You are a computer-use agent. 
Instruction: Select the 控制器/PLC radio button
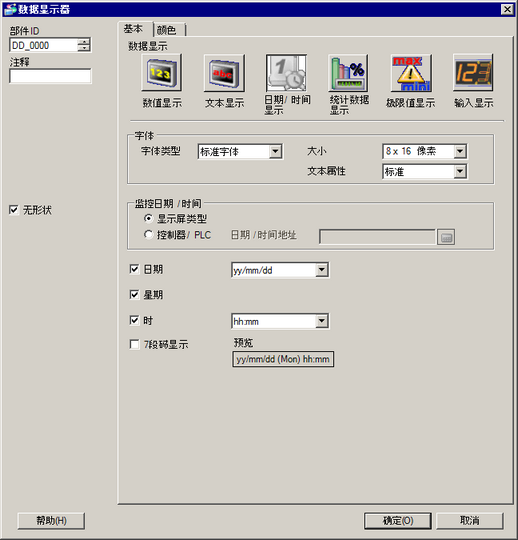[148, 235]
